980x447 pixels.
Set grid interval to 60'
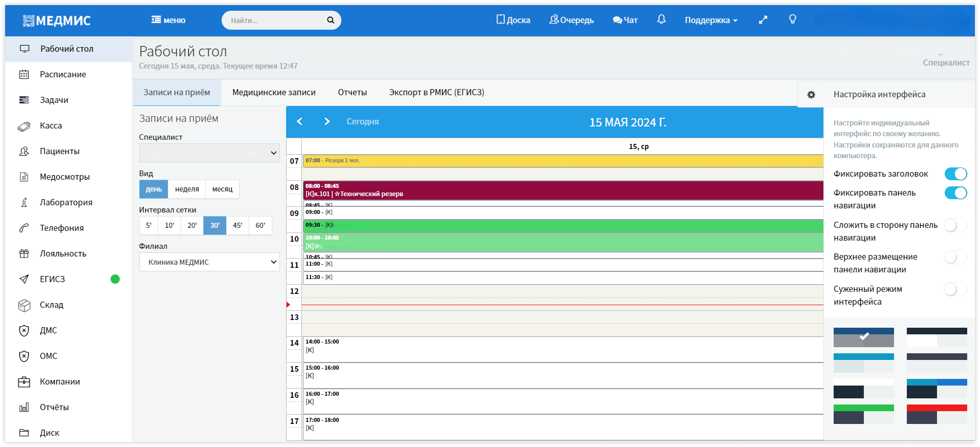click(x=260, y=225)
